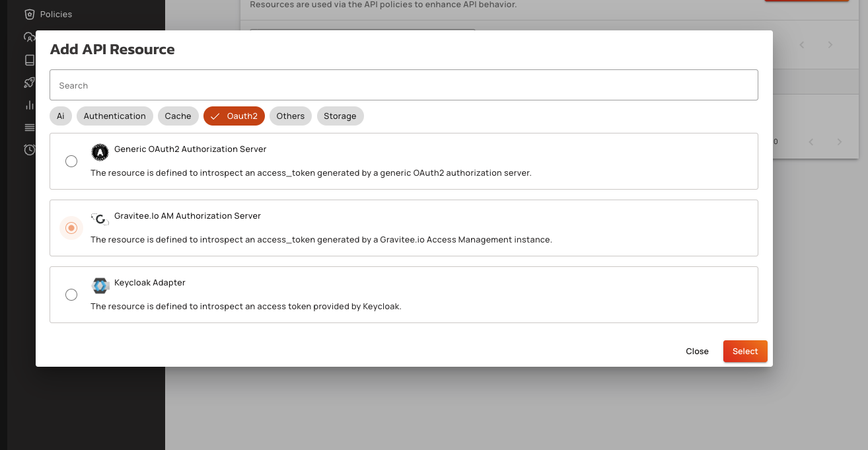Filter resources by the Authentication chip

114,116
